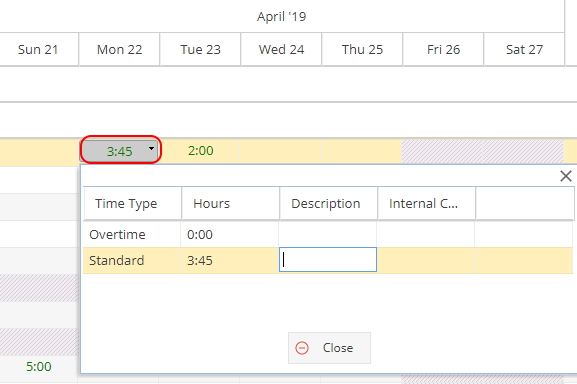Click the Internal C... column header
The width and height of the screenshot is (577, 384).
(426, 203)
